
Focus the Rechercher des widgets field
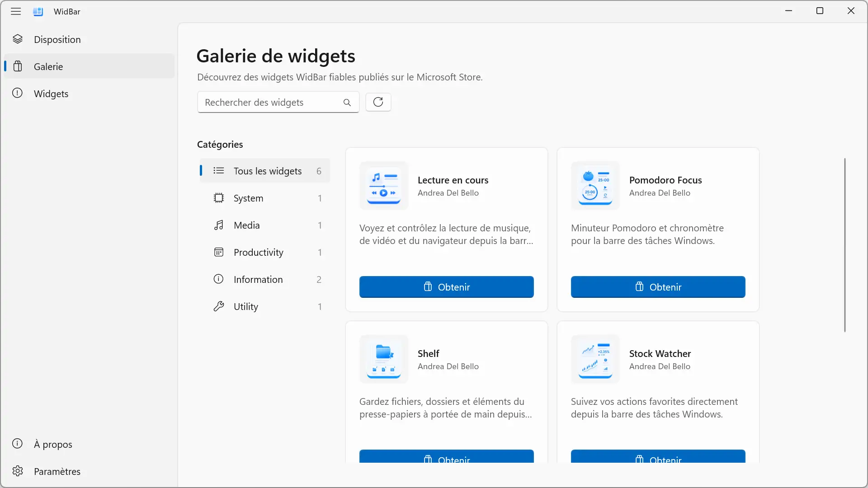[278, 102]
